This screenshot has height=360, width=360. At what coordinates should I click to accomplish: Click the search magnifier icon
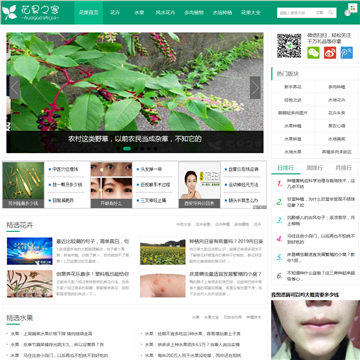[x=331, y=13]
